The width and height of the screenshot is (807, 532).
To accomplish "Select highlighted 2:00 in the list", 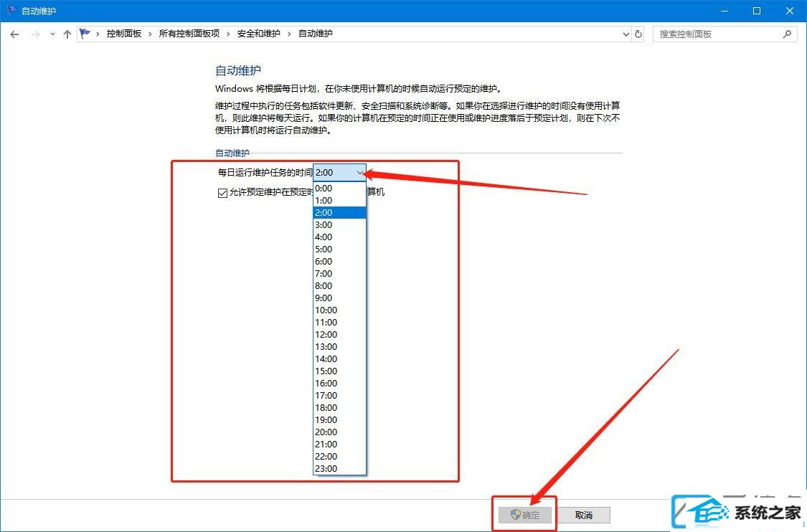I will click(340, 212).
